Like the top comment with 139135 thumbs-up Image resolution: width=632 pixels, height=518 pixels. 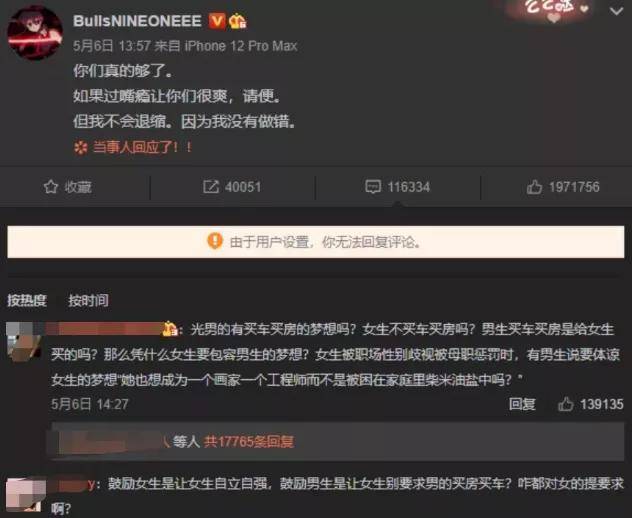[565, 404]
